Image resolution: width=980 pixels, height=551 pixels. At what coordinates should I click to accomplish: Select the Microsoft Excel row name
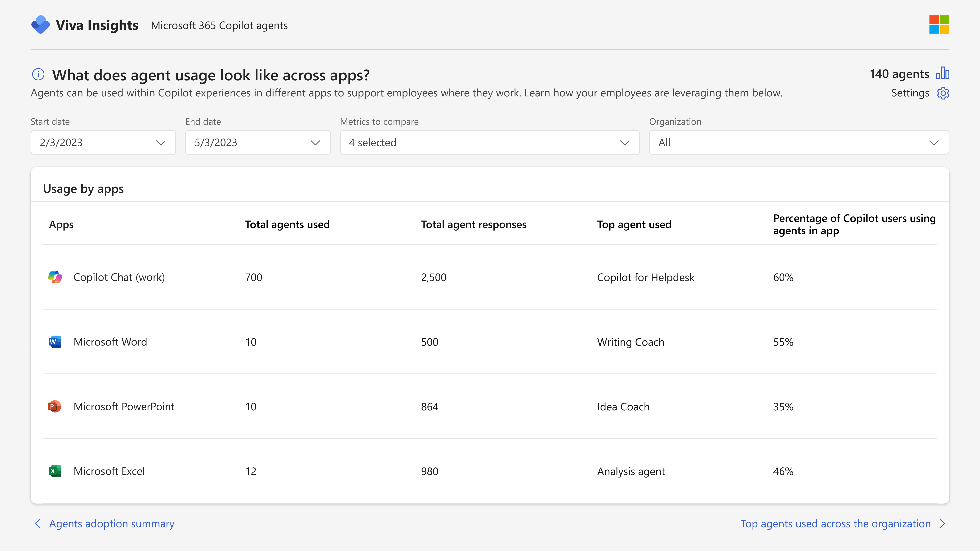[x=109, y=471]
